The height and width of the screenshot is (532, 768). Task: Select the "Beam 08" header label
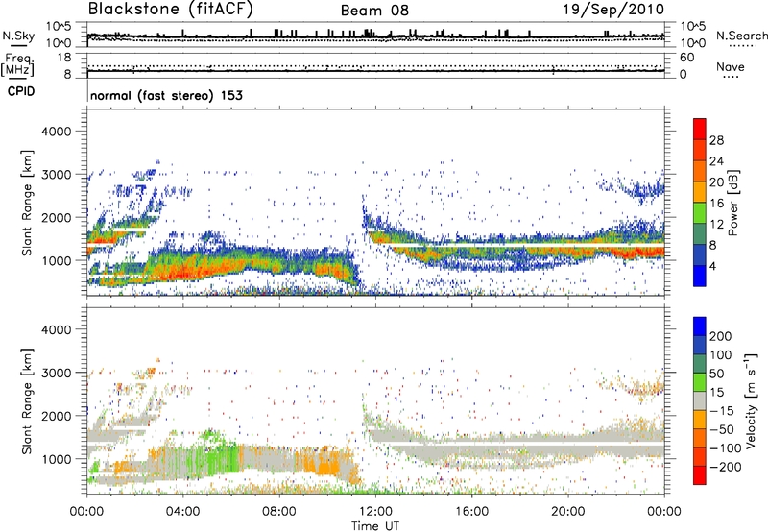[374, 11]
